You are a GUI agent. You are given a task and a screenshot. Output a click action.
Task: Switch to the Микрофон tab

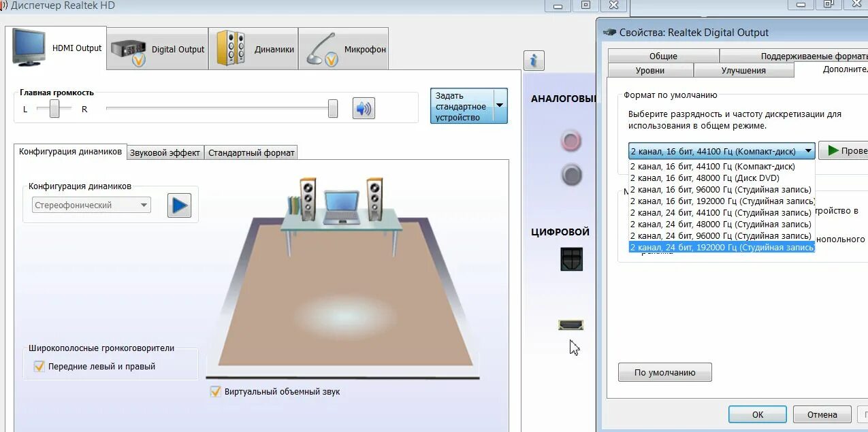point(344,49)
